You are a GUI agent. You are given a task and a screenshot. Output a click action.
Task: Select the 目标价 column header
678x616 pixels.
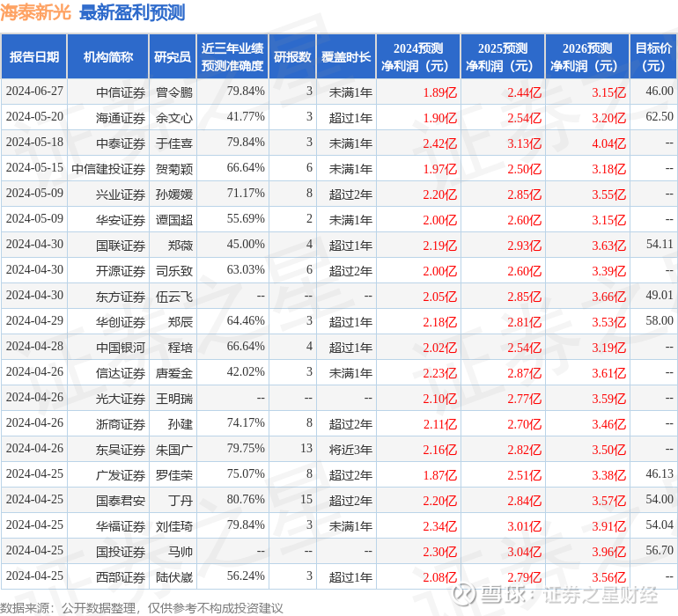coord(653,57)
